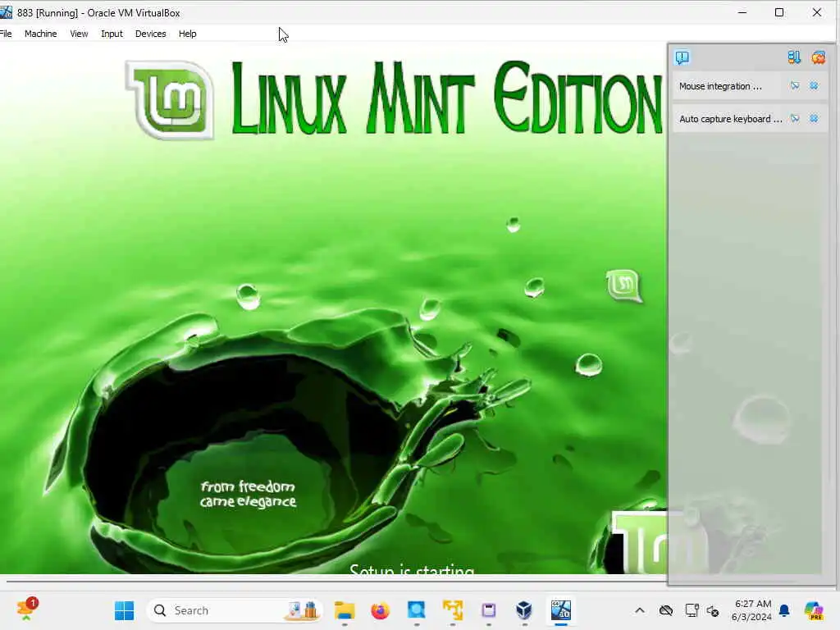The image size is (840, 630).
Task: Click the muted volume tray icon
Action: point(713,610)
